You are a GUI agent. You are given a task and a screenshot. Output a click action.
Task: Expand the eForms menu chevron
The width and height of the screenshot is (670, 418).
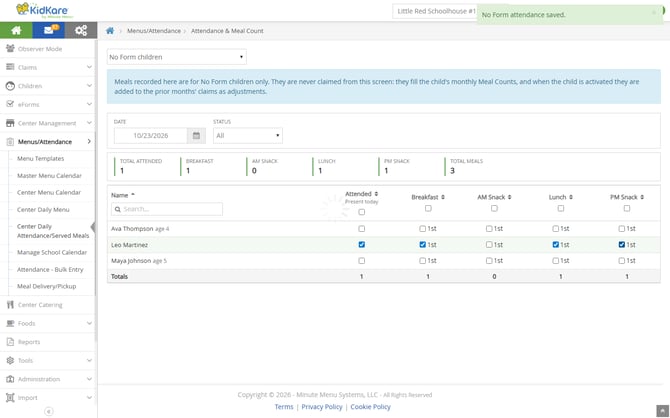[x=89, y=104]
